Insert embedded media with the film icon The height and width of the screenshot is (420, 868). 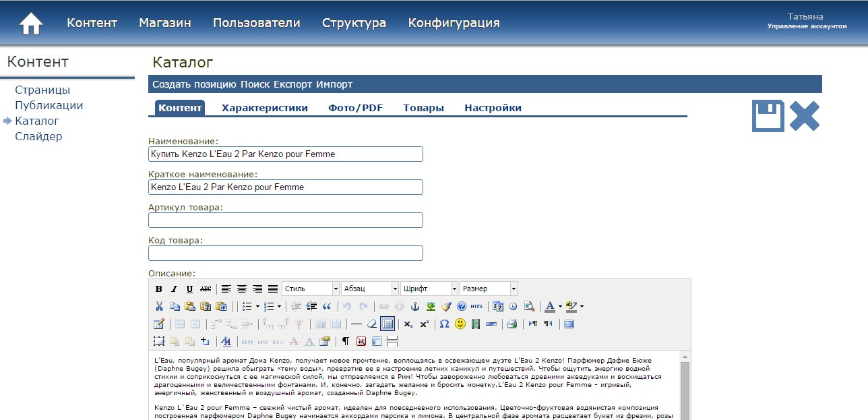(x=476, y=324)
